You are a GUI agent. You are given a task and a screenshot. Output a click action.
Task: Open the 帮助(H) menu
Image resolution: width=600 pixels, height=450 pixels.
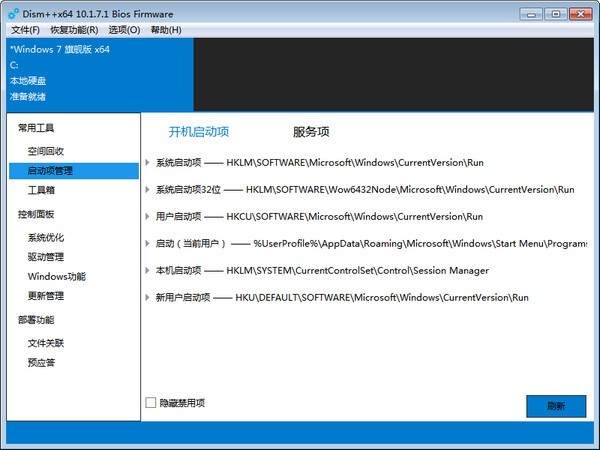[x=166, y=30]
